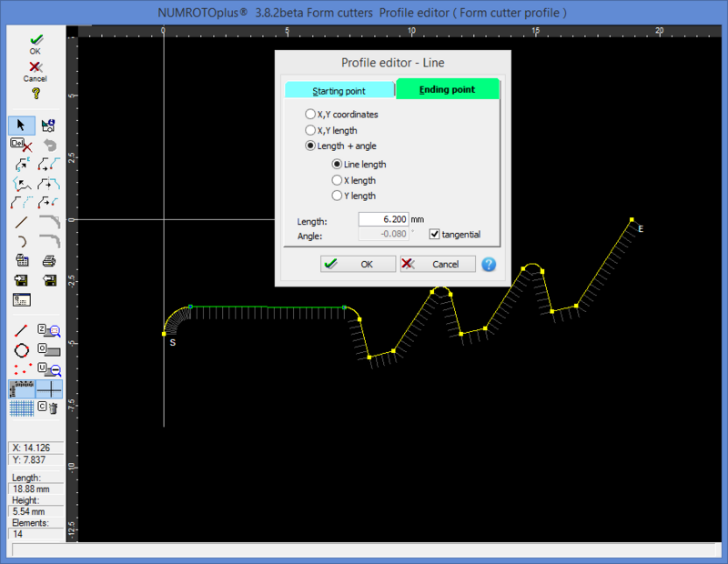Image resolution: width=728 pixels, height=564 pixels.
Task: Click the yellow question mark help icon
Action: coord(35,94)
